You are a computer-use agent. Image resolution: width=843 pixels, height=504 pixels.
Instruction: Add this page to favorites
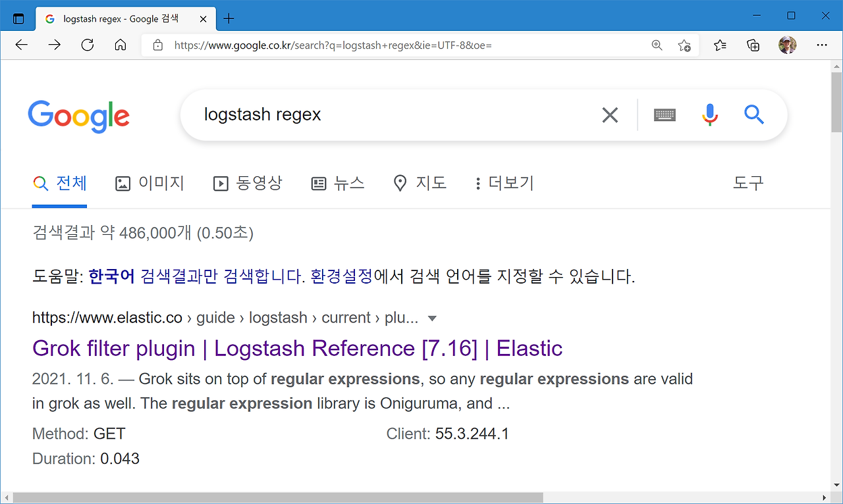click(684, 45)
